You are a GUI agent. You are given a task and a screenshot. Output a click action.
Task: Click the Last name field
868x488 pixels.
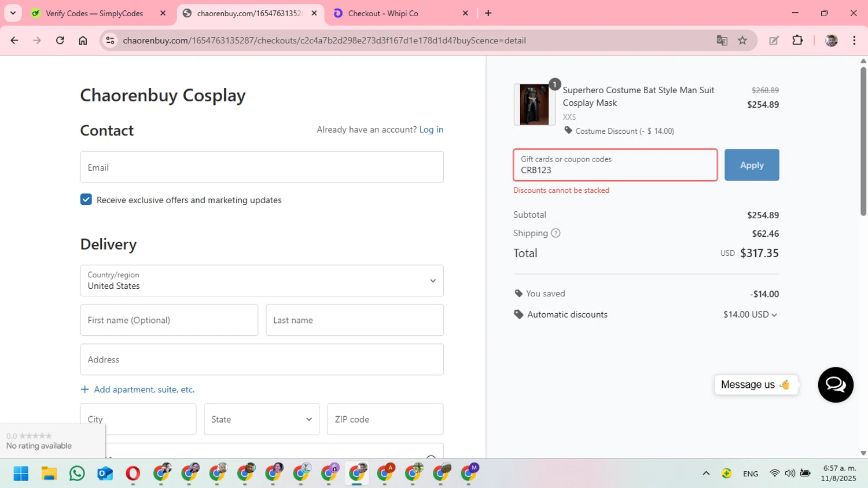click(355, 320)
